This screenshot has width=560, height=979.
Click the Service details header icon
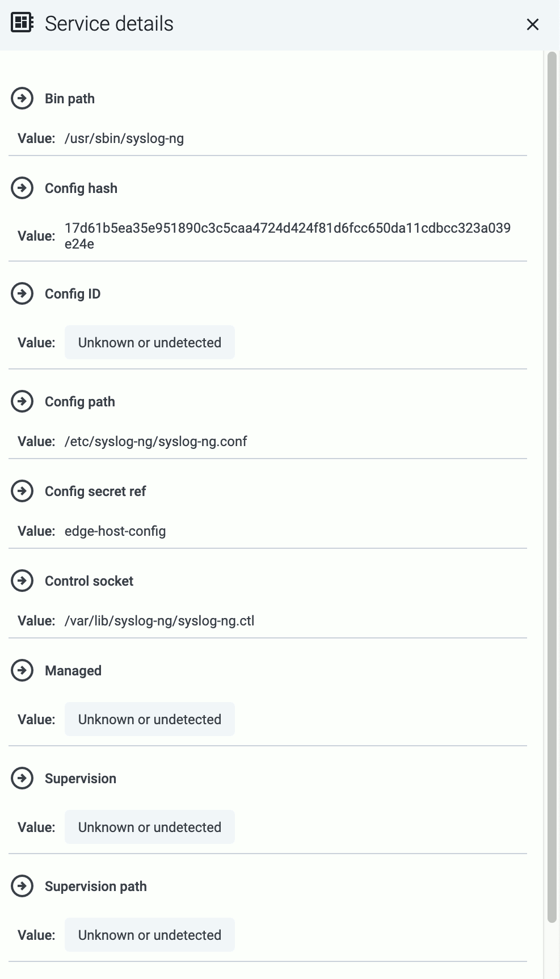click(22, 23)
